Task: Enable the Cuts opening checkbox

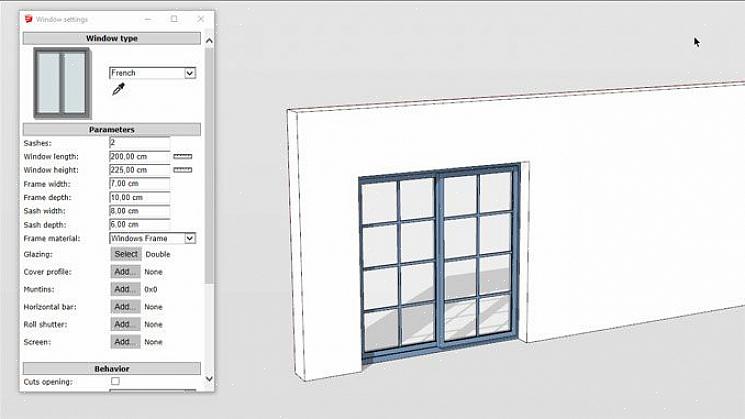Action: pyautogui.click(x=115, y=382)
